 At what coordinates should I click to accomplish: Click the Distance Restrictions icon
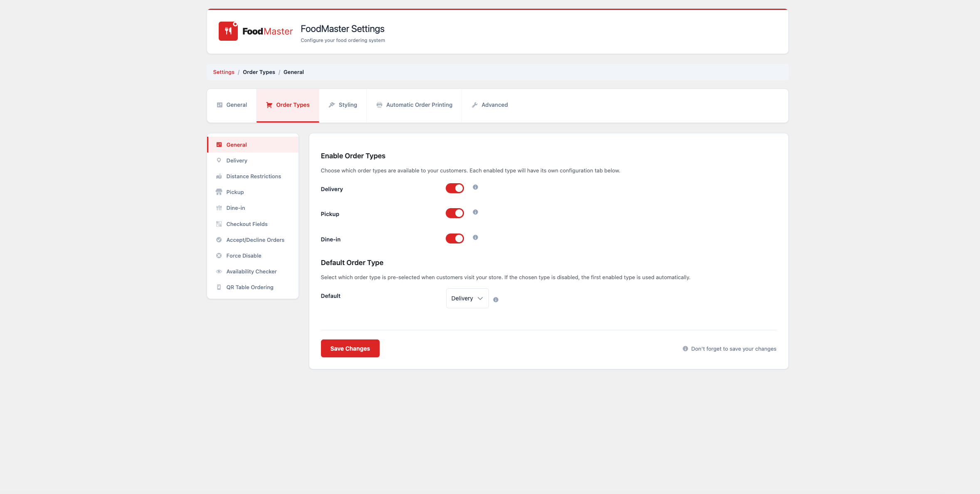coord(219,177)
